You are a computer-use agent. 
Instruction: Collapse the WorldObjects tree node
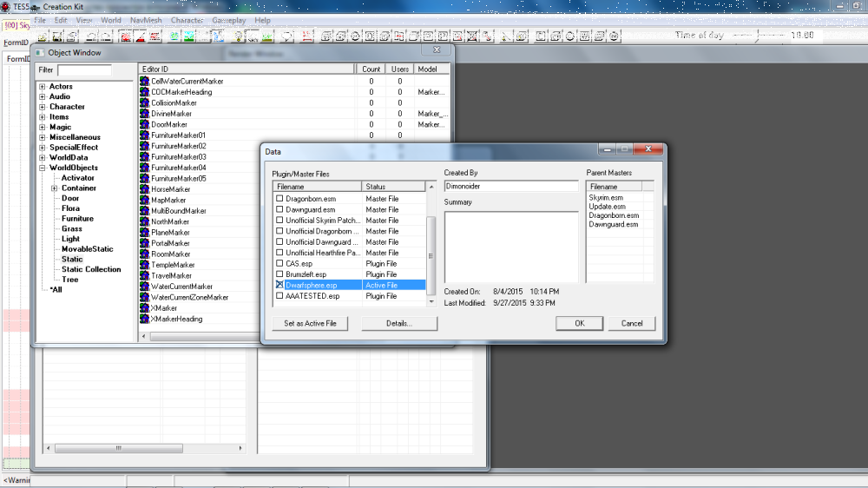pyautogui.click(x=42, y=168)
